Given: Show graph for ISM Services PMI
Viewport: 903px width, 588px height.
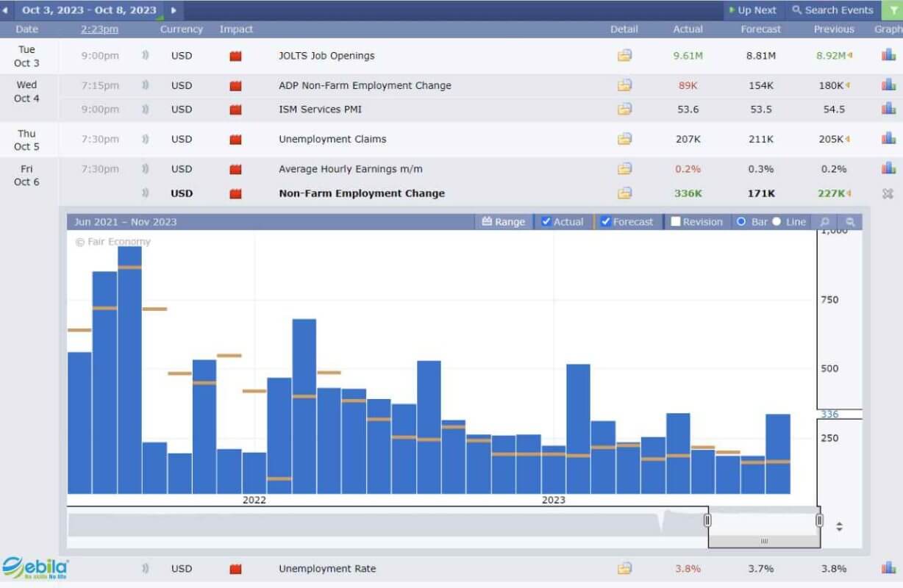Looking at the screenshot, I should (x=888, y=108).
